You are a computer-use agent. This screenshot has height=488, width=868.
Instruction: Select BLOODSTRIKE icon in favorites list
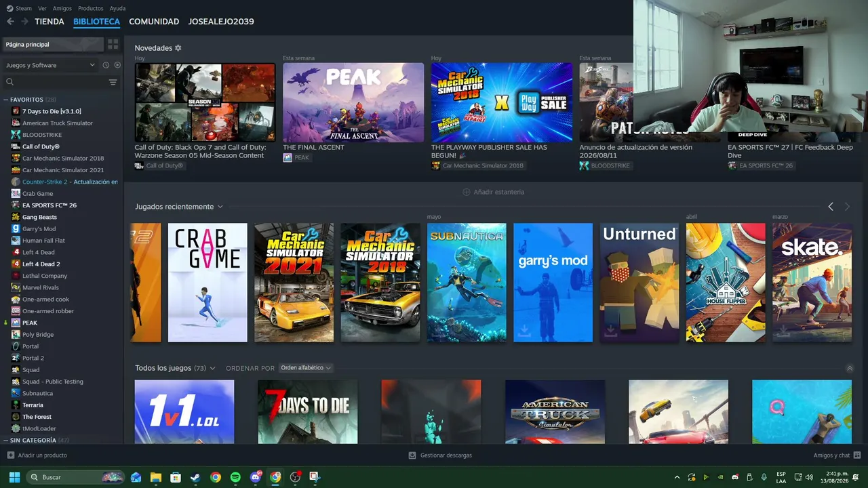click(16, 135)
